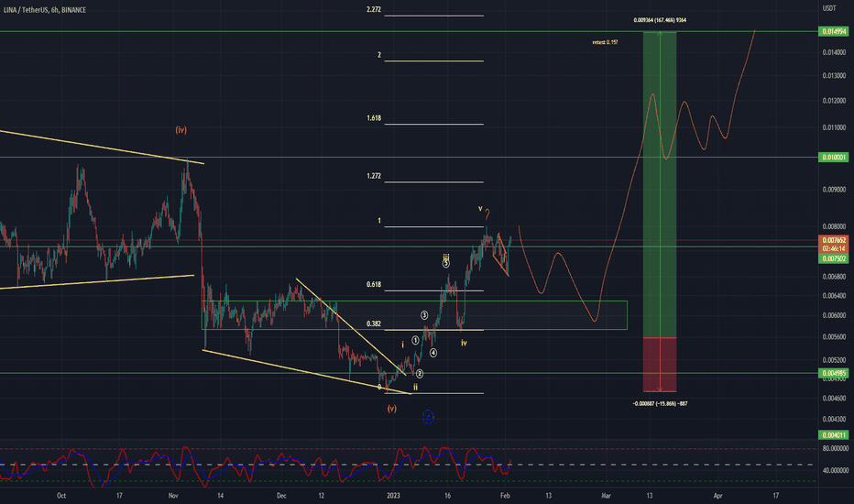Click the Nov date on time axis

173,495
